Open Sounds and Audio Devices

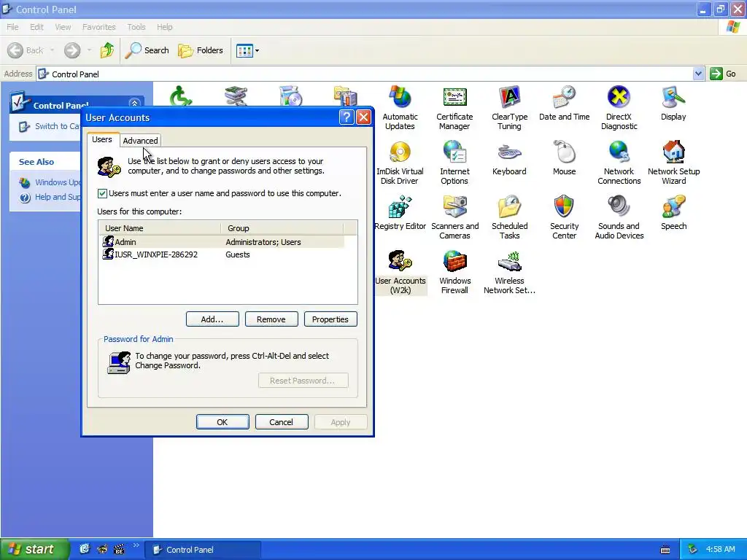tap(619, 217)
